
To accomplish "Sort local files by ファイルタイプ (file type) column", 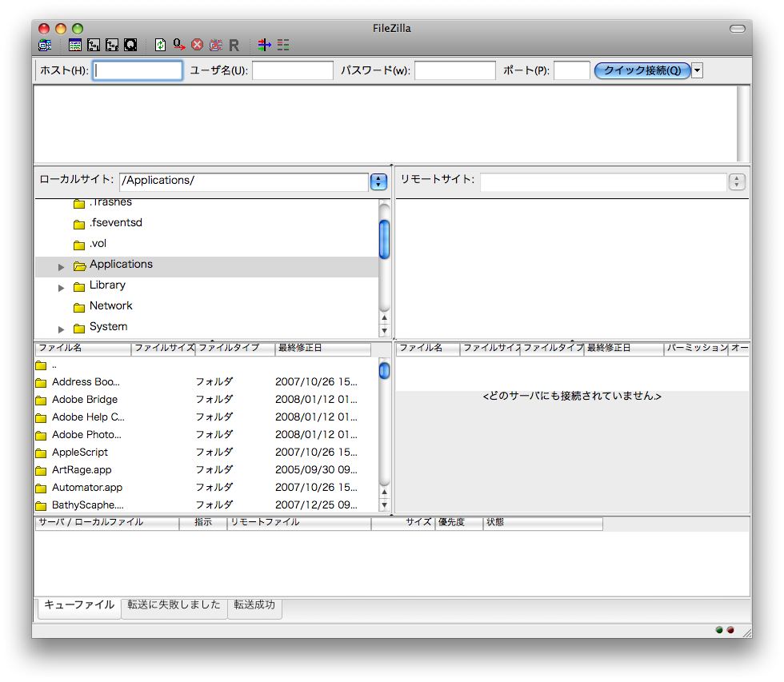I will pyautogui.click(x=234, y=349).
